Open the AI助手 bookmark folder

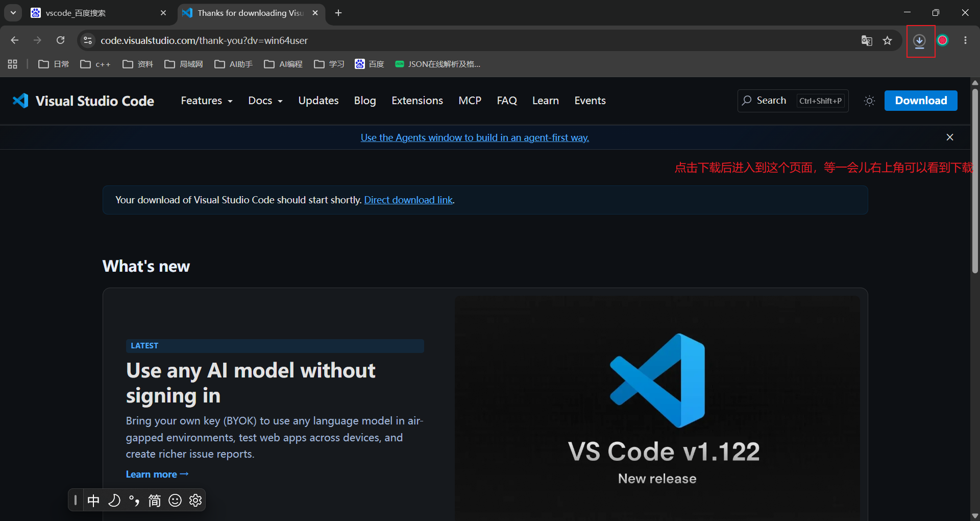point(234,64)
